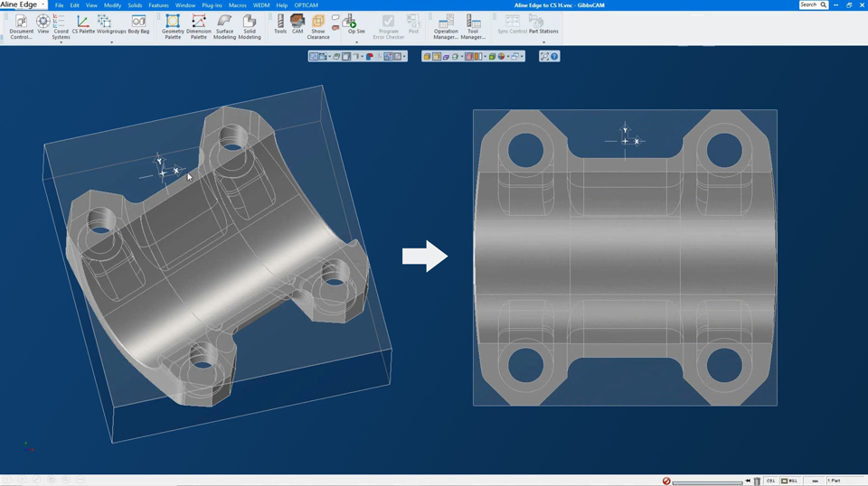
Task: Open the Geometry Palette
Action: tap(173, 25)
